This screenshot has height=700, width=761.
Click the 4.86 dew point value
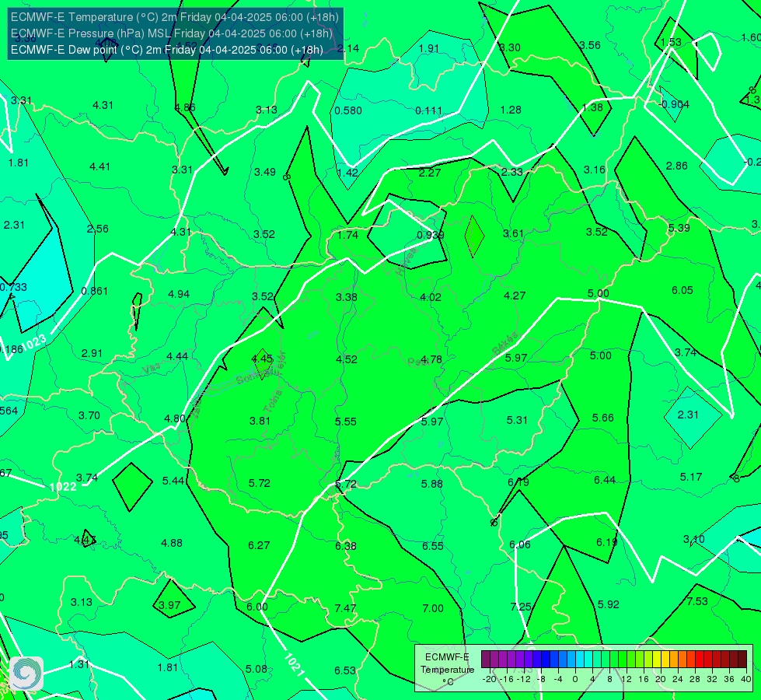pos(185,108)
